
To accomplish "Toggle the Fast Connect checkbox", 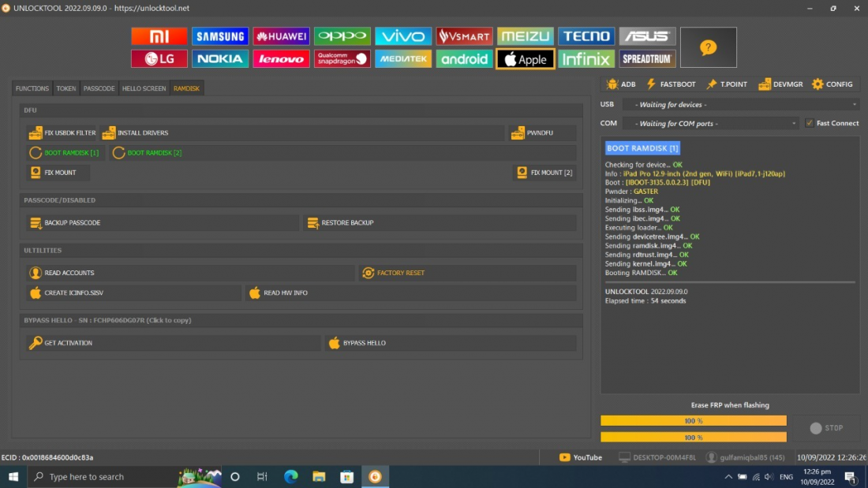I will [x=810, y=124].
